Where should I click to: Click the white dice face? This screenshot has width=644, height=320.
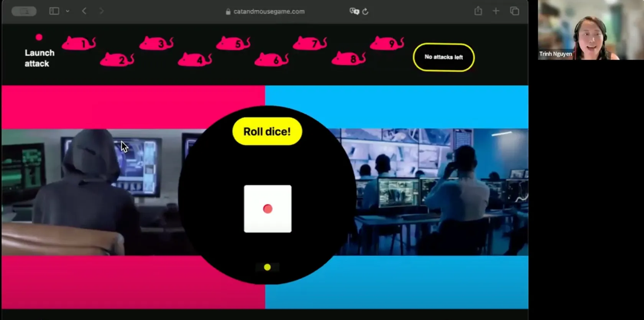268,209
